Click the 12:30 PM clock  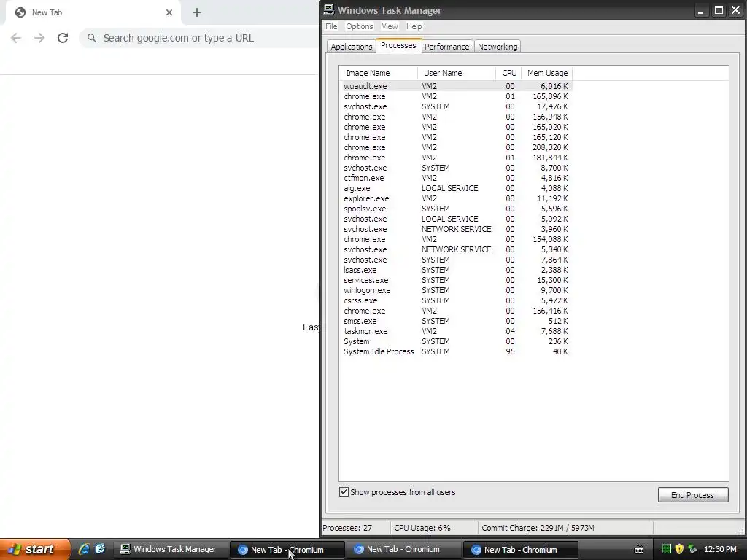point(720,549)
